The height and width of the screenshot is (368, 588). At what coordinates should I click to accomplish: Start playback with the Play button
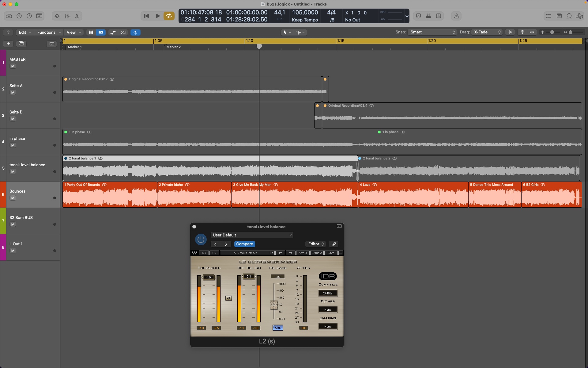coord(158,16)
